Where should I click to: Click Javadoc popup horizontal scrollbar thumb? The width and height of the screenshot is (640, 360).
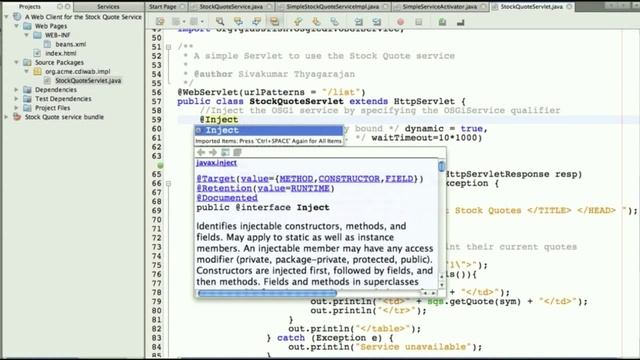[267, 293]
